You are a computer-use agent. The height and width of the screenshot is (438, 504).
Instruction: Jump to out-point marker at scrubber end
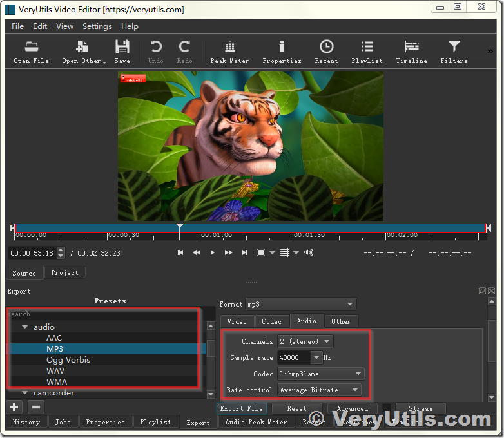click(x=489, y=228)
